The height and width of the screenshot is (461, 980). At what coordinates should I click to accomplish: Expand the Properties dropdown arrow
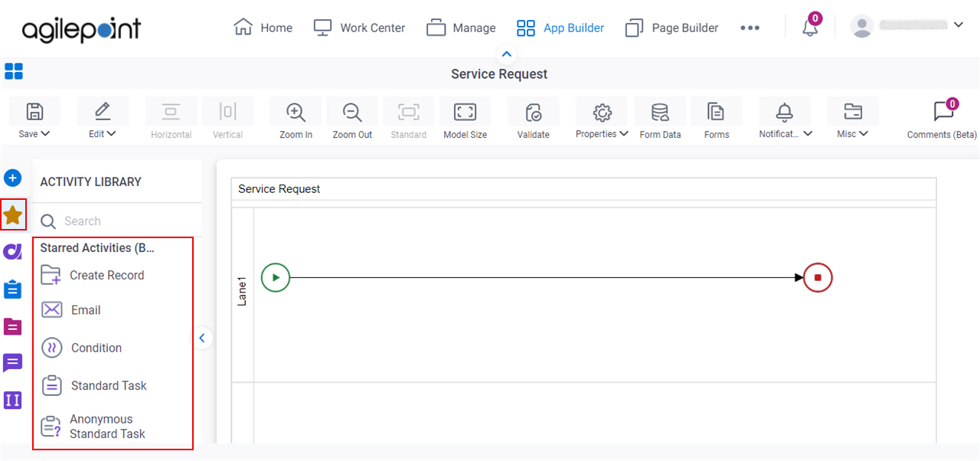[x=624, y=134]
